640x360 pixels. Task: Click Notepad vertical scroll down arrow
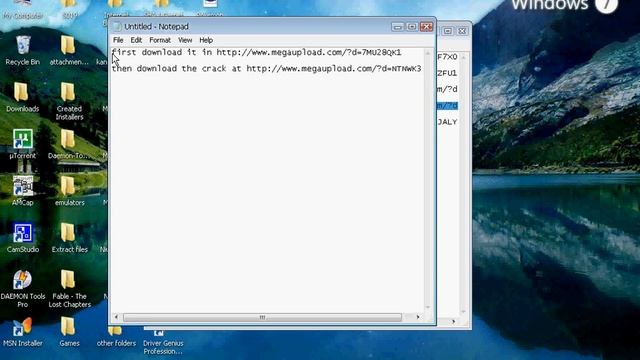[x=428, y=307]
